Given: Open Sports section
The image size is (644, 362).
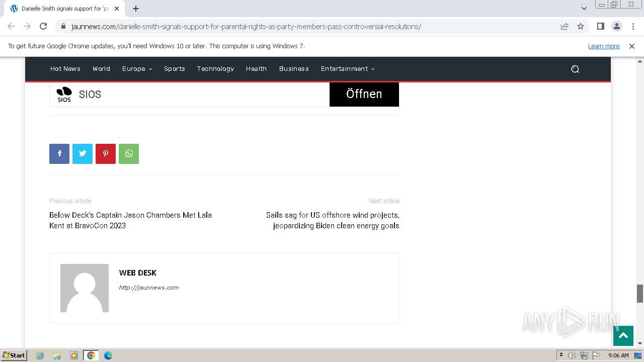Looking at the screenshot, I should tap(175, 69).
